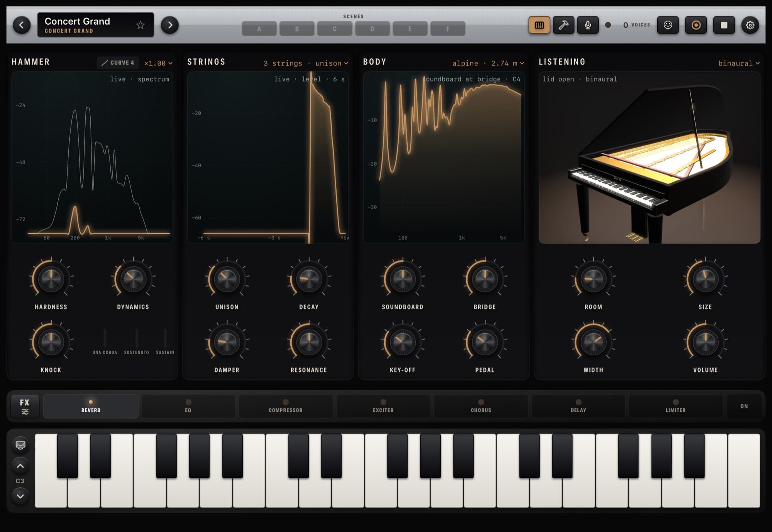
Task: Open settings with the gear icon
Action: tap(750, 25)
